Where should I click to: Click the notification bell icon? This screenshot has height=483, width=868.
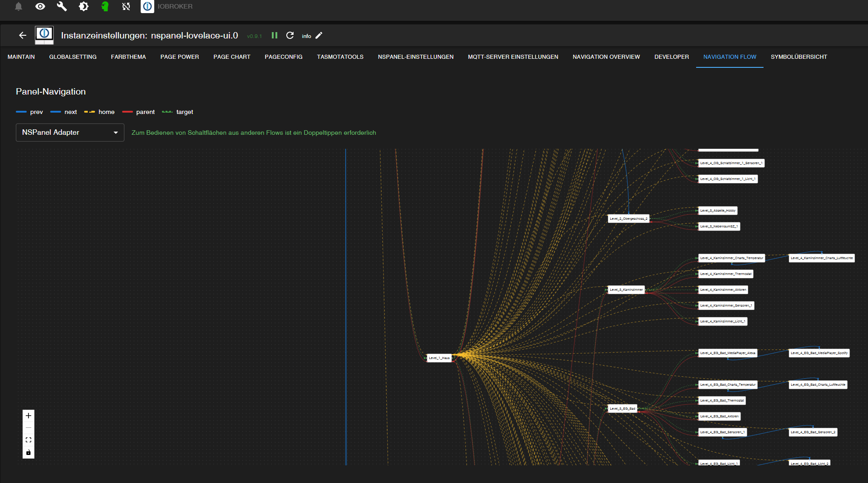click(19, 6)
